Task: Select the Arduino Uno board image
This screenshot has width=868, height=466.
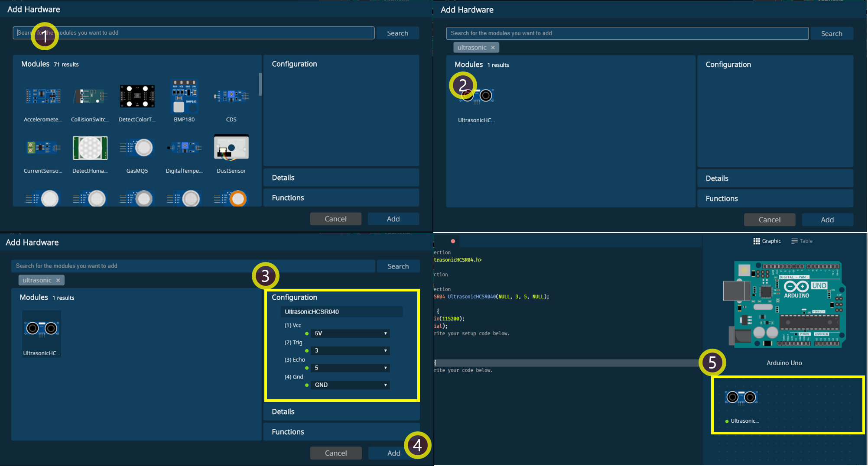Action: click(784, 304)
